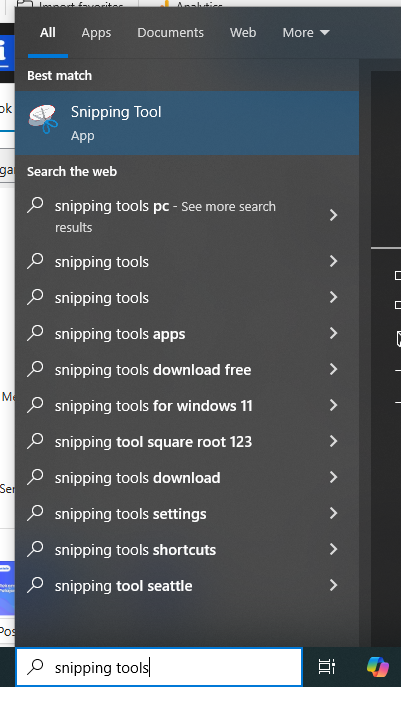Click search icon beside 'snipping tool seattle'
The image size is (401, 713).
click(35, 585)
